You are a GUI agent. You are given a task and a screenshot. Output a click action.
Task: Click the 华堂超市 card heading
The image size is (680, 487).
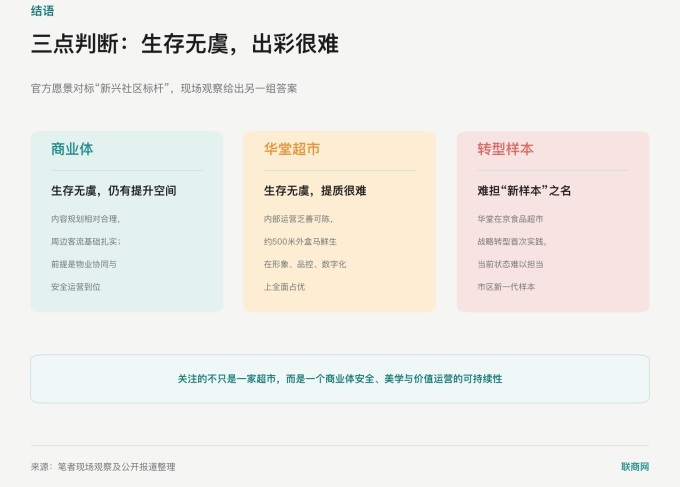click(292, 149)
